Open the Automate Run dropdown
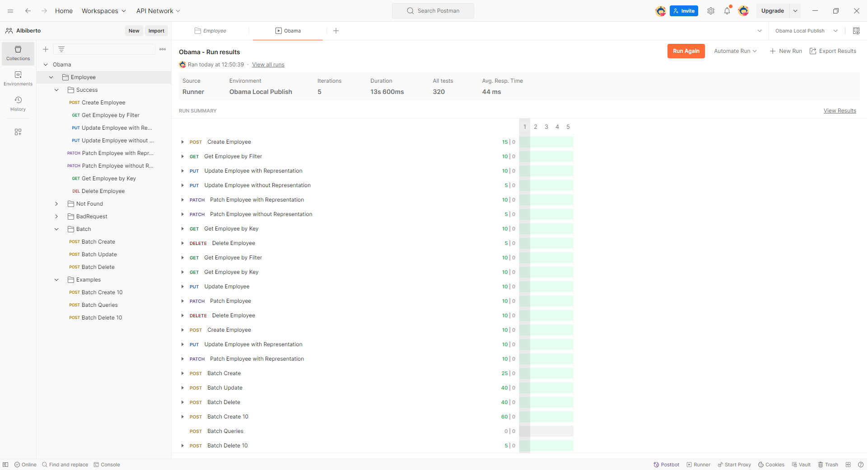The width and height of the screenshot is (868, 470). click(x=735, y=51)
